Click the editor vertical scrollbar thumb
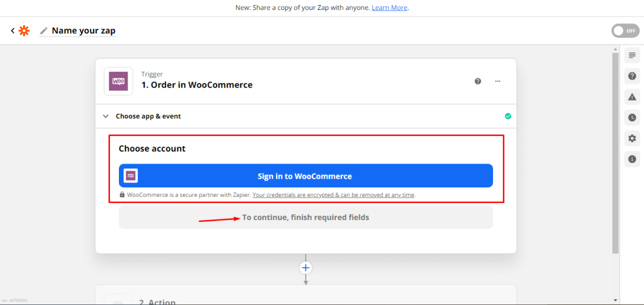644x305 pixels. (615, 153)
